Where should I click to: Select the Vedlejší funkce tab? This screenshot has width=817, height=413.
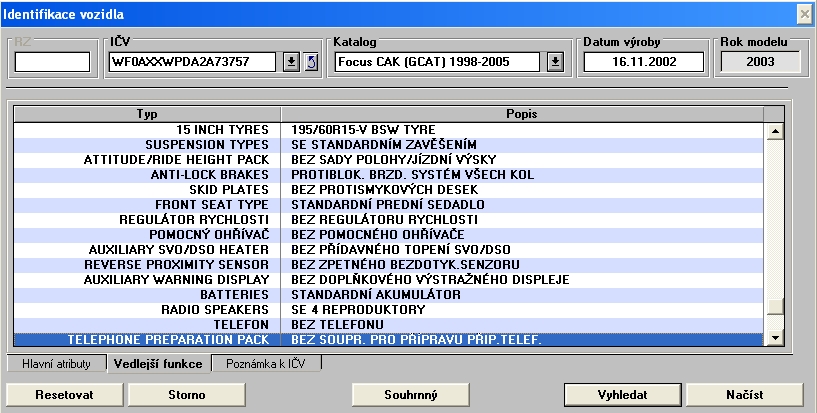point(158,365)
